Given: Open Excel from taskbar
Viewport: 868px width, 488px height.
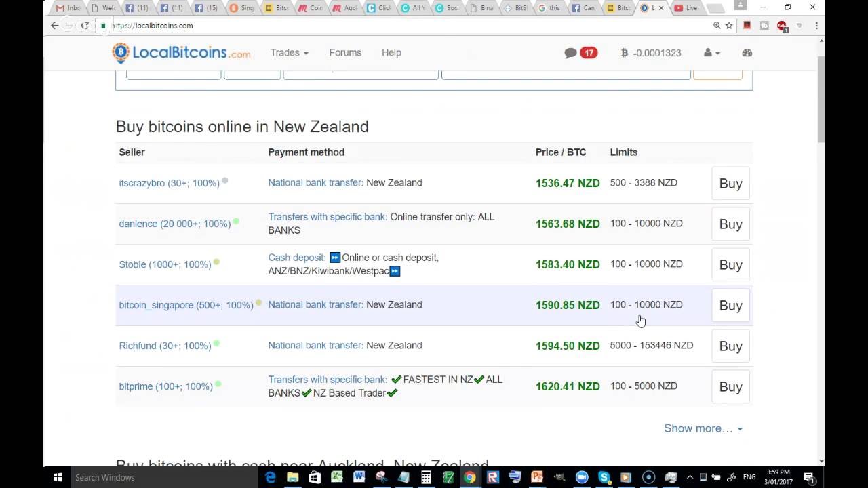Looking at the screenshot, I should pyautogui.click(x=337, y=477).
